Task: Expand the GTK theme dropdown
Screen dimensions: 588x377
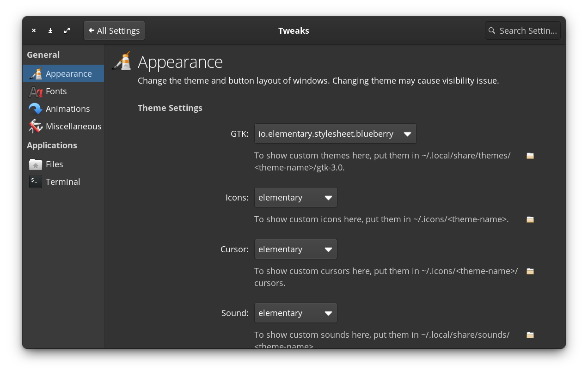Action: click(x=335, y=134)
